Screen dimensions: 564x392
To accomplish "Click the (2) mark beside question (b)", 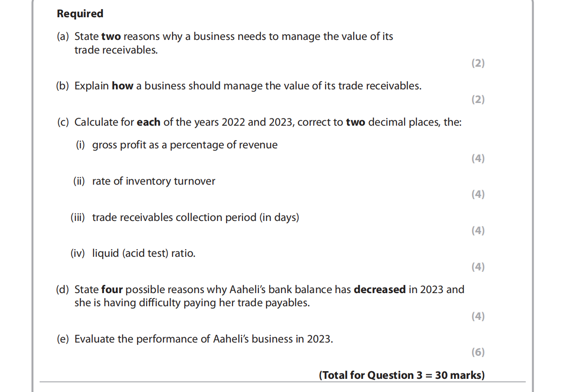I will click(x=478, y=99).
